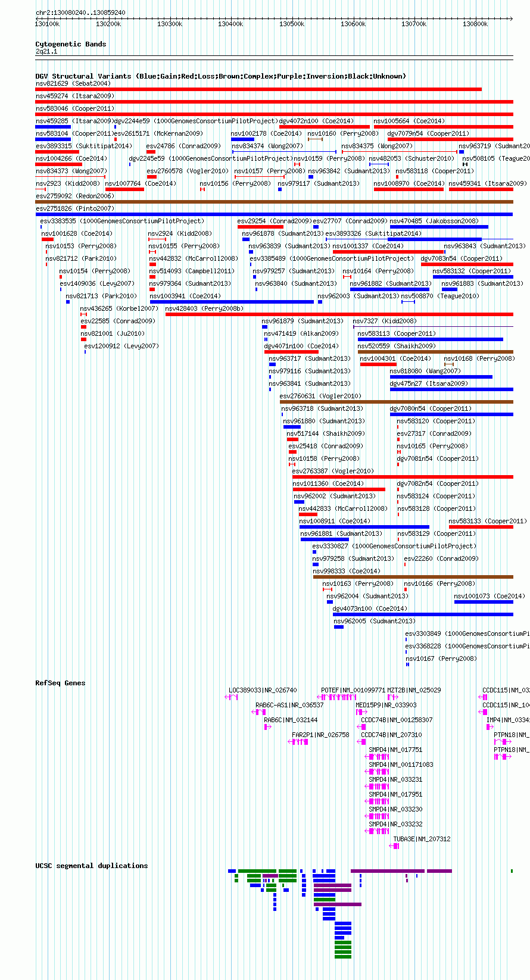Click nsv10167 (Perry2008) label
Viewport: 530px width, 980px height.
[x=441, y=658]
